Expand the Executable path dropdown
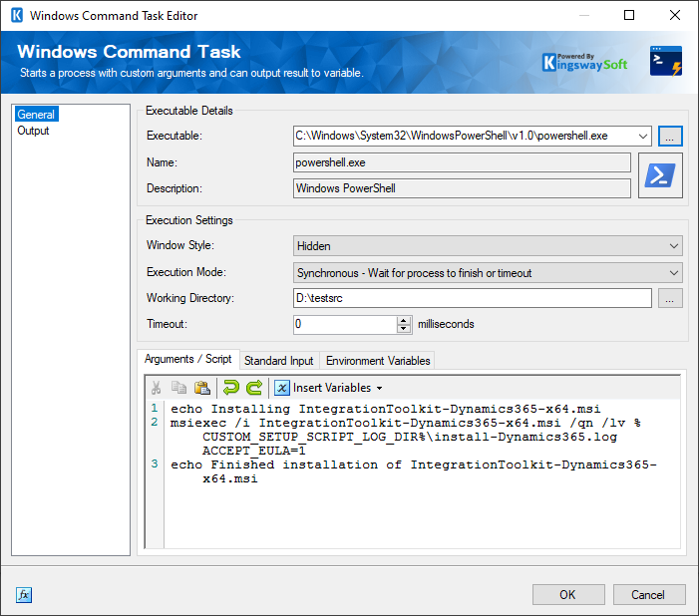The height and width of the screenshot is (616, 699). click(x=643, y=136)
